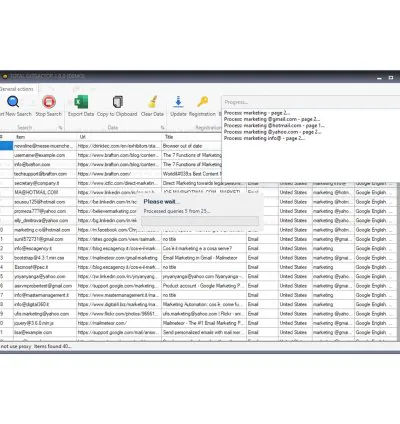Screen dimensions: 400x424
Task: Click the cell 'info@escagency.it'
Action: [45, 249]
